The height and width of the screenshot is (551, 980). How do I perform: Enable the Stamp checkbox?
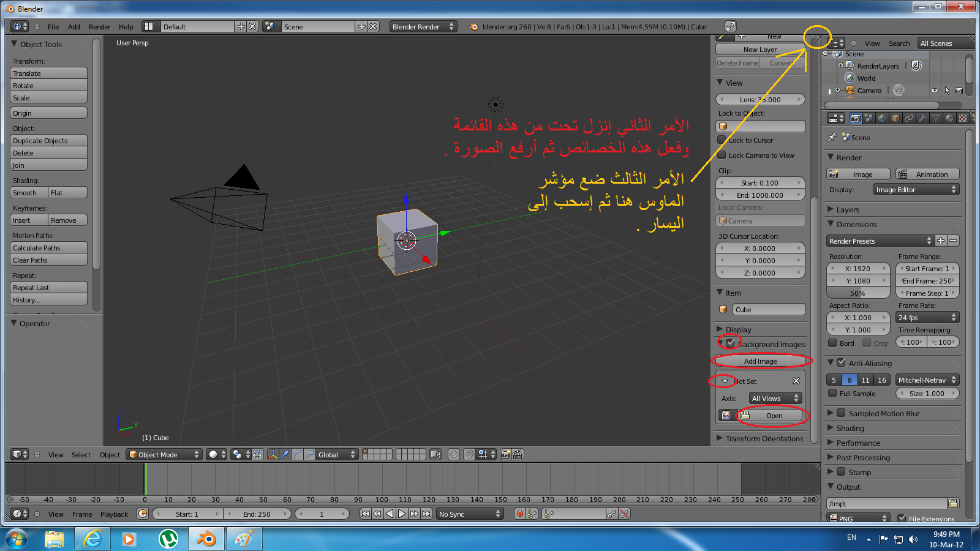point(842,472)
